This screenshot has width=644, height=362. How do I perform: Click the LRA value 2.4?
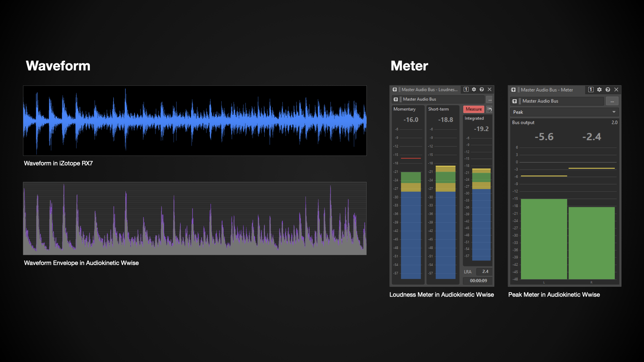tap(485, 271)
